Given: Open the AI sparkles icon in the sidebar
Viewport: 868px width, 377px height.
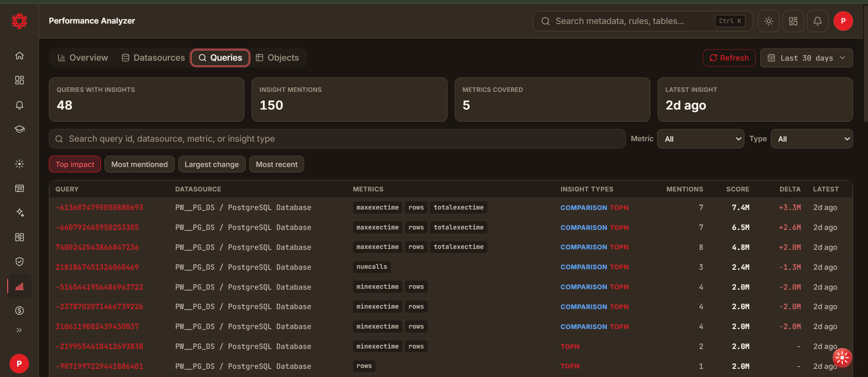Looking at the screenshot, I should [19, 213].
